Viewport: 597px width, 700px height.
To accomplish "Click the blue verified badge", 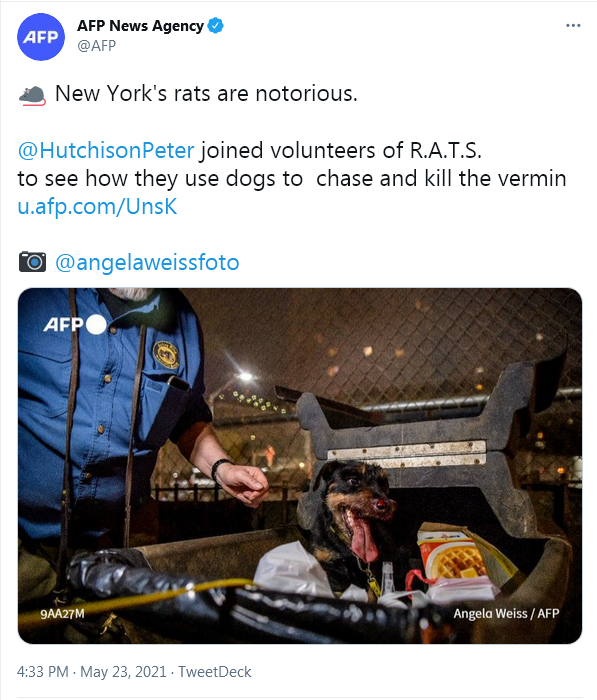I will click(x=216, y=26).
